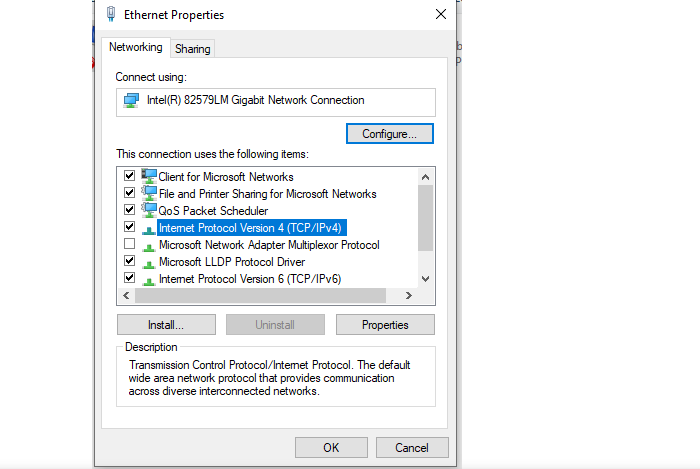Click the File and Printer Sharing icon
The width and height of the screenshot is (700, 469).
149,193
